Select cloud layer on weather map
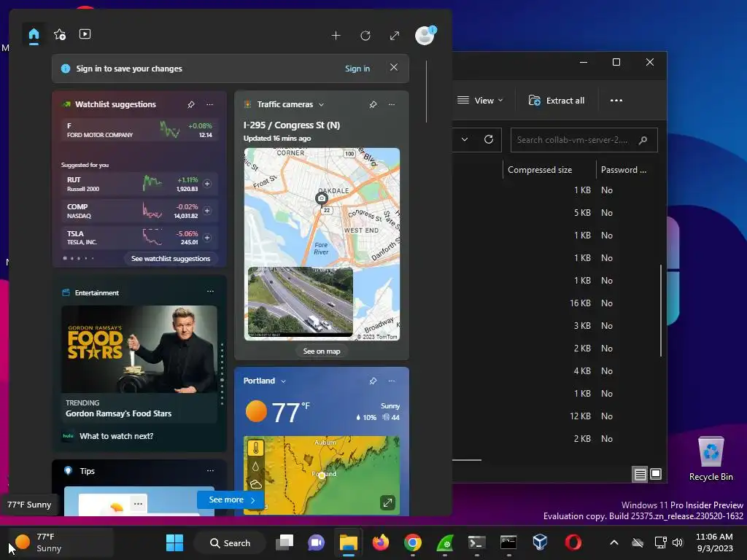This screenshot has height=560, width=747. pyautogui.click(x=256, y=485)
